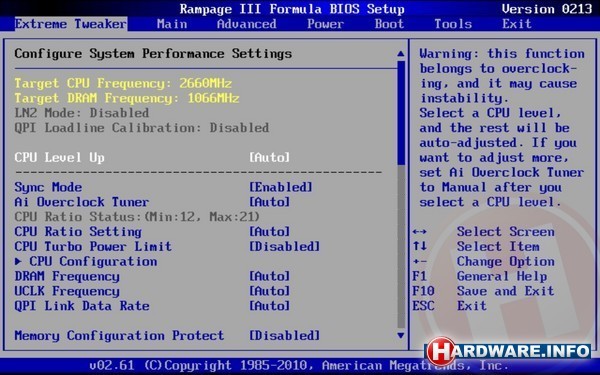Select the Ai Overclock Tuner label

click(x=82, y=202)
